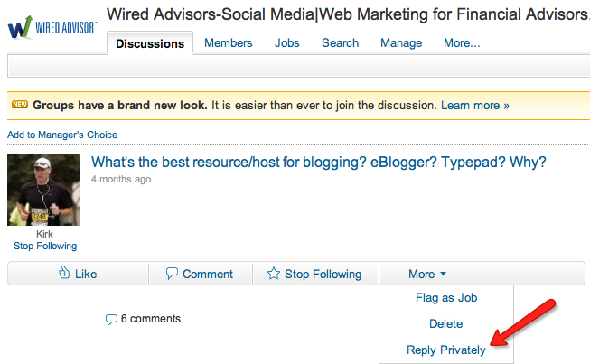Choose Delete from the More menu
The height and width of the screenshot is (364, 590).
(445, 323)
